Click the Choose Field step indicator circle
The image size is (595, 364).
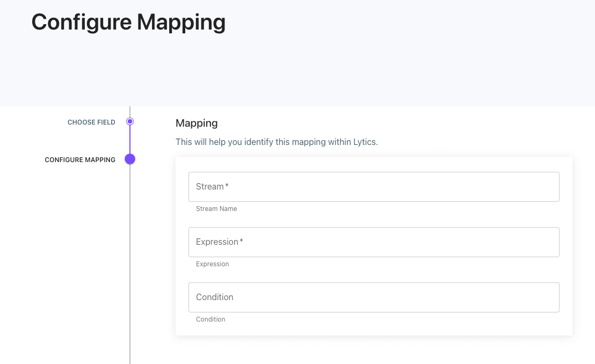click(130, 121)
